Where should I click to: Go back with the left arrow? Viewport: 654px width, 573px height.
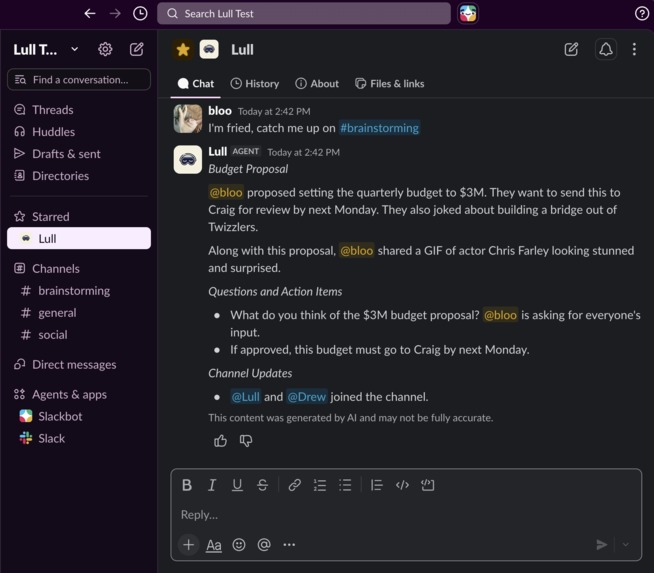click(90, 14)
